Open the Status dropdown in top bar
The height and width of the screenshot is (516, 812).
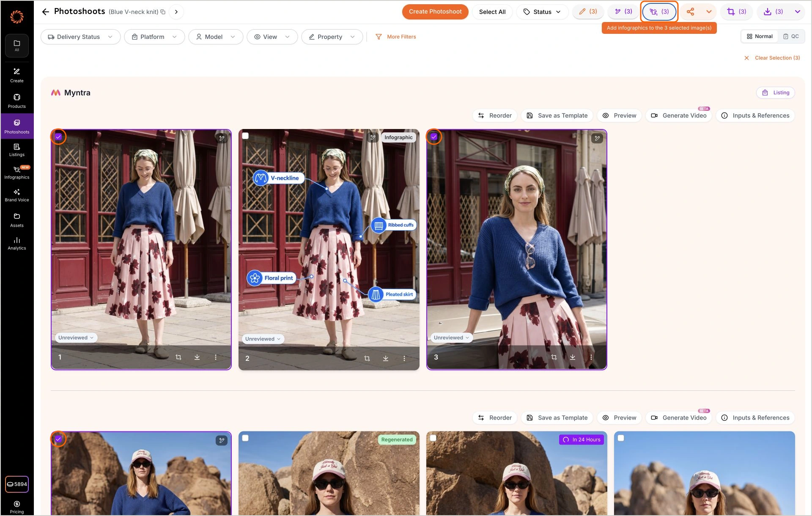coord(542,12)
